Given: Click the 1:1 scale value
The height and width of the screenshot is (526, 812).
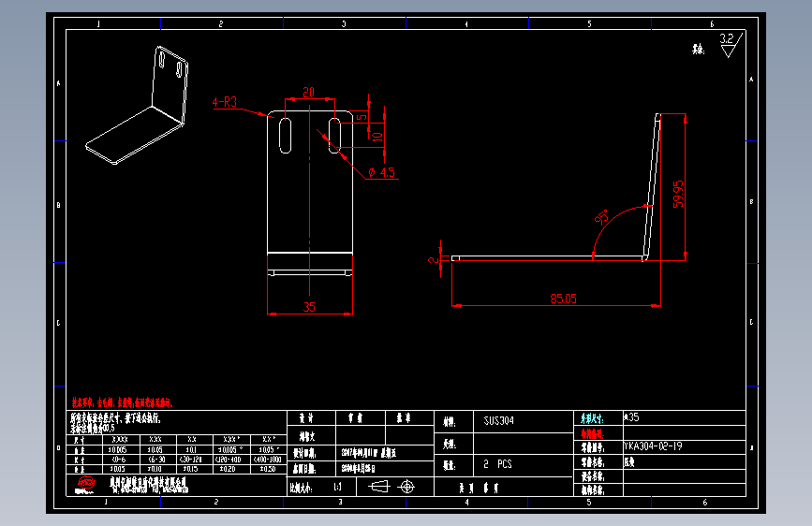Looking at the screenshot, I should (x=338, y=487).
